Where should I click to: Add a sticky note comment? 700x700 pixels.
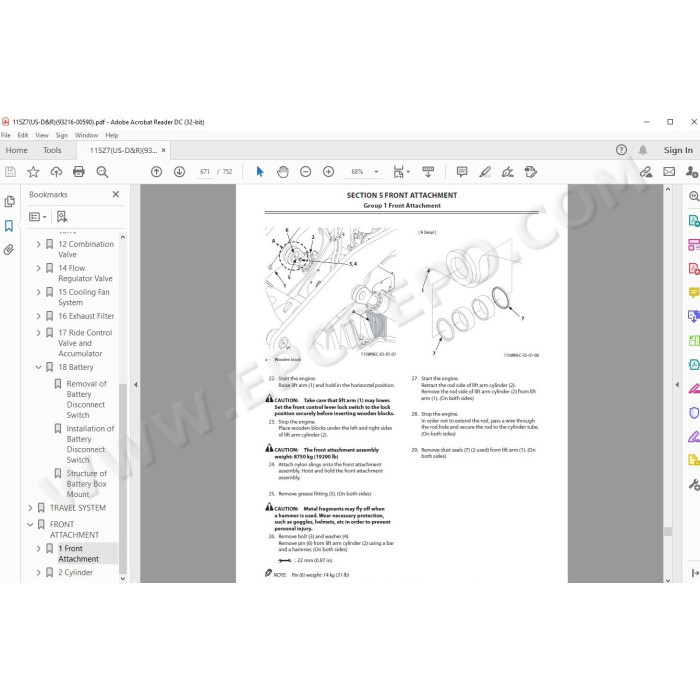tap(462, 172)
